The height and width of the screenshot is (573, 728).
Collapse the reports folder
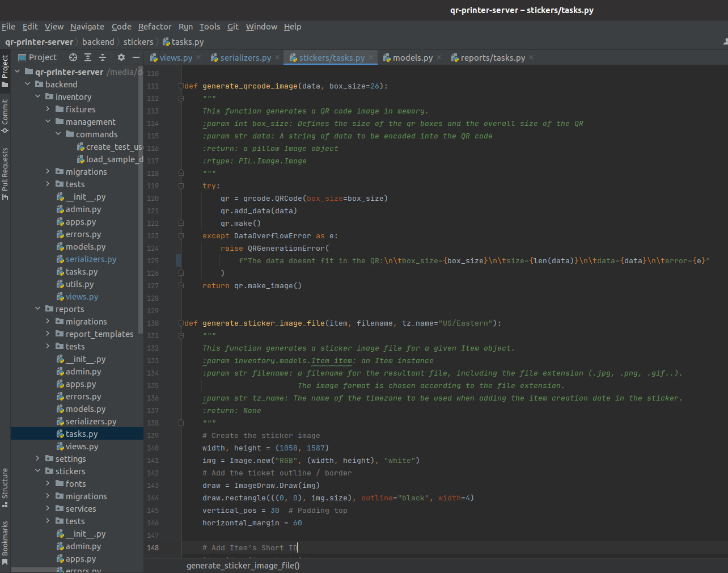pyautogui.click(x=38, y=309)
